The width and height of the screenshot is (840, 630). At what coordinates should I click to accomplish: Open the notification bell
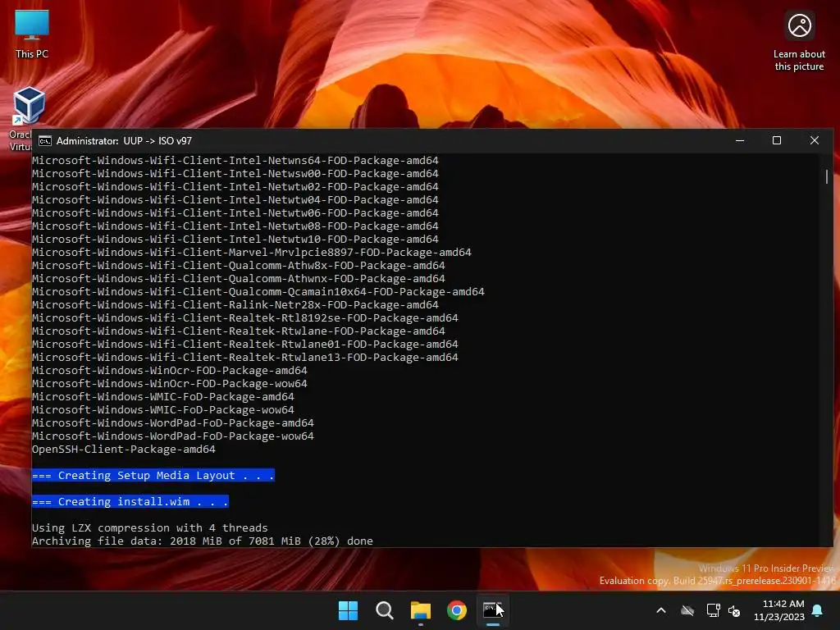(818, 610)
